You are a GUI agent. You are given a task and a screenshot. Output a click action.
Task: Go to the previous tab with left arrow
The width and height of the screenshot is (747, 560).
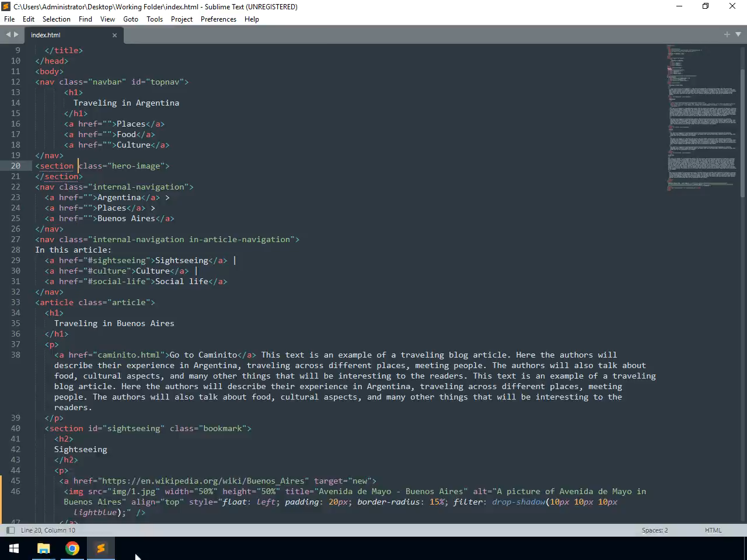click(x=8, y=34)
